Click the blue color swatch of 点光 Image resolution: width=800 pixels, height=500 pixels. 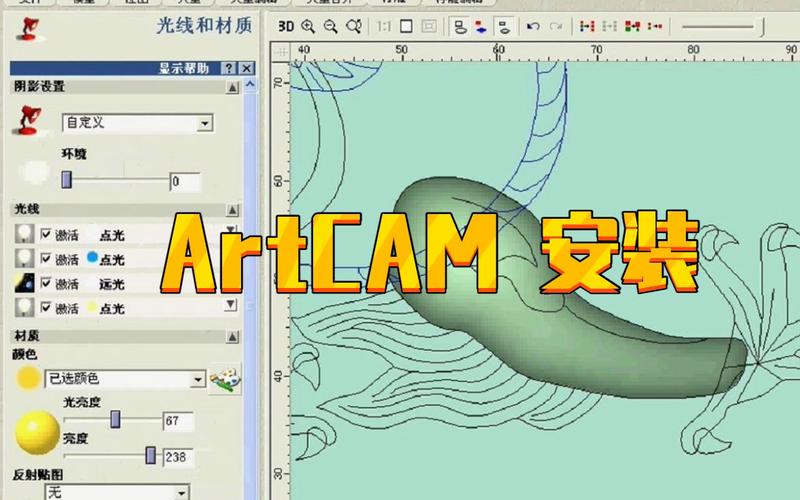pos(92,258)
